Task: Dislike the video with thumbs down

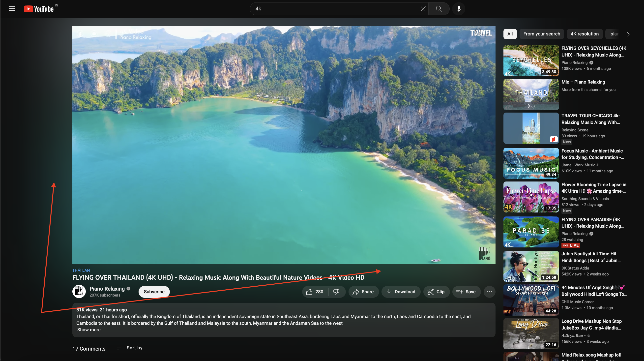Action: 336,292
